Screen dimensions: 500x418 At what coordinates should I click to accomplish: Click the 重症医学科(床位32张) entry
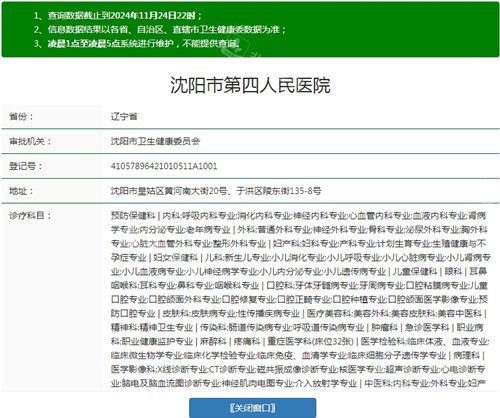click(310, 341)
